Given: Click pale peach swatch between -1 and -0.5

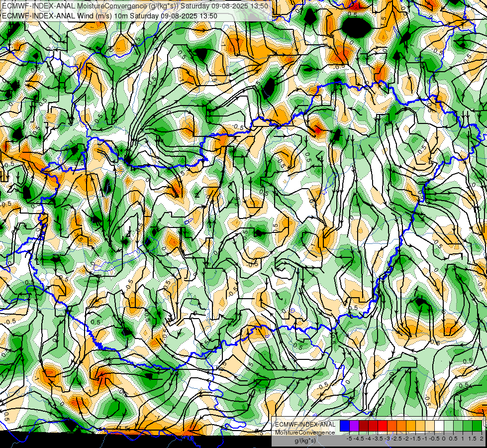Looking at the screenshot, I should [x=430, y=426].
